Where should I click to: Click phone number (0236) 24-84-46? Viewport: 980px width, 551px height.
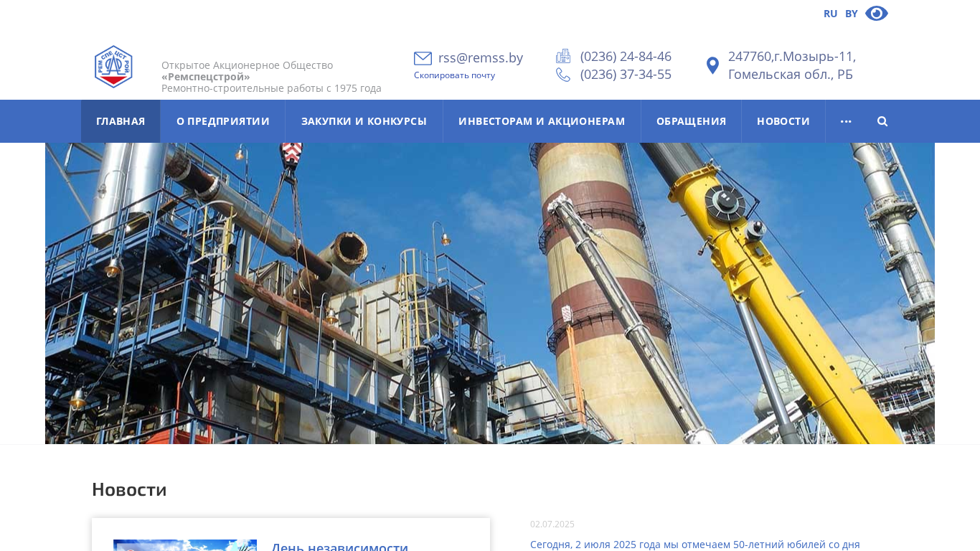(x=626, y=56)
